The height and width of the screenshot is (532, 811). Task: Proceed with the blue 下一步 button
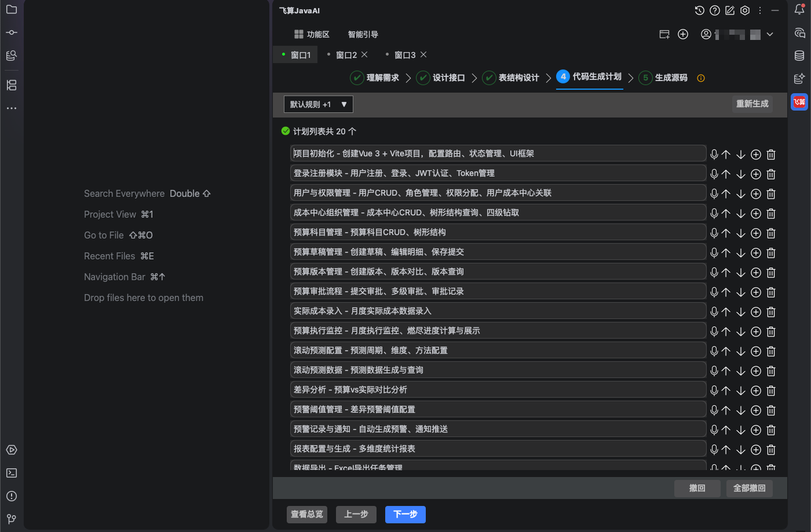point(405,514)
